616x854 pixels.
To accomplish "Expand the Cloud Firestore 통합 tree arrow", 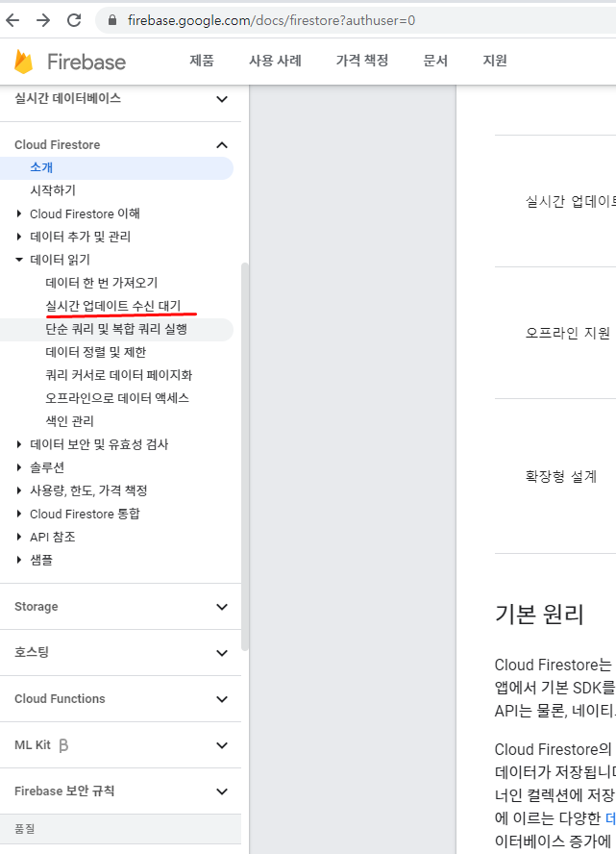I will coord(19,514).
